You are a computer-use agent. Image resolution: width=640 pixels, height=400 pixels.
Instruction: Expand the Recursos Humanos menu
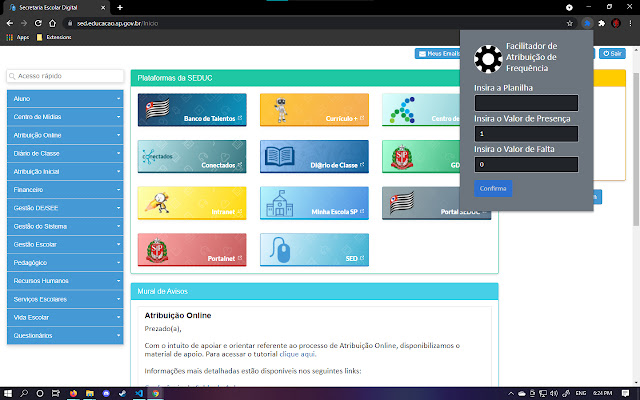point(65,281)
